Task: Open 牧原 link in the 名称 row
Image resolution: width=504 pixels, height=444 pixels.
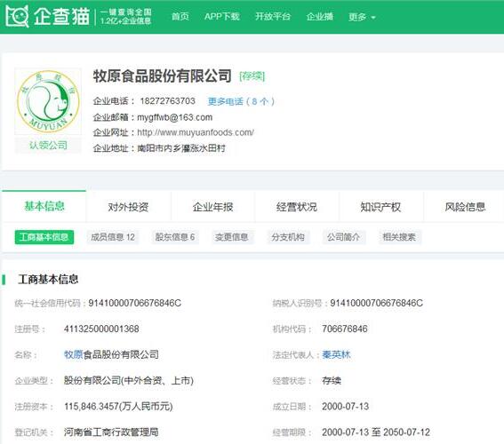Action: coord(74,354)
